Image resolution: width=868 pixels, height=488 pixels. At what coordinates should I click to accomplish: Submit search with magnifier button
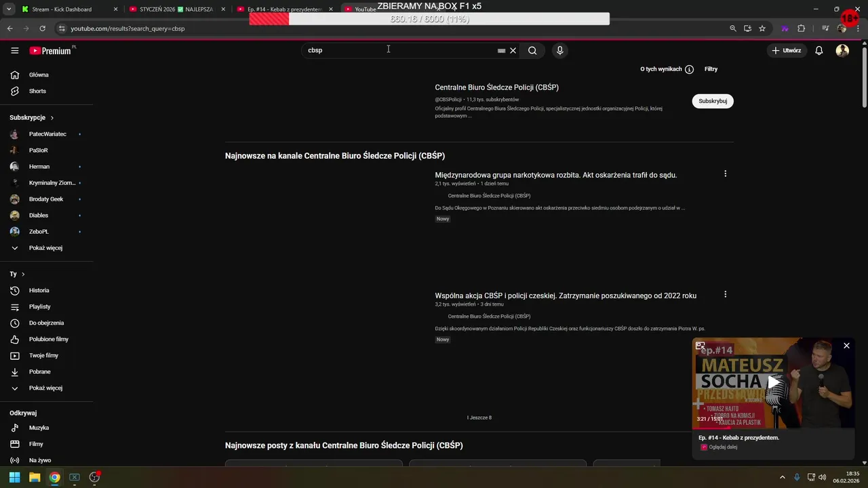(532, 50)
